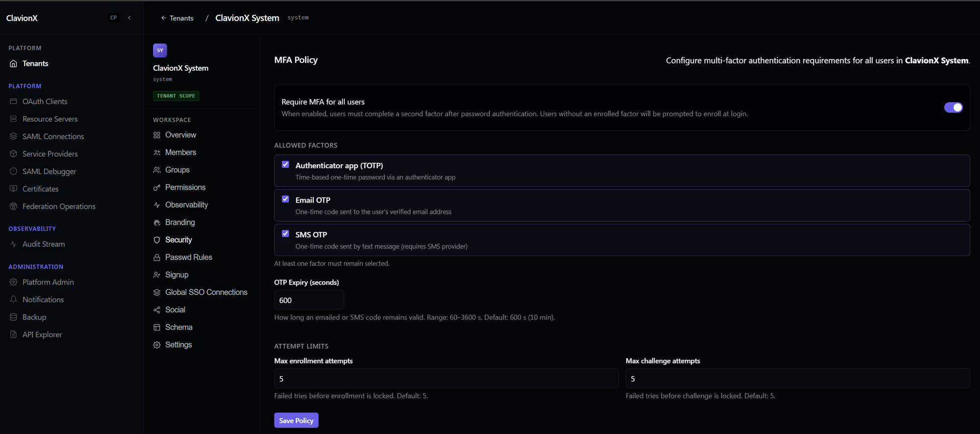Uncheck the SMS OTP checkbox
The height and width of the screenshot is (434, 980).
[x=285, y=234]
